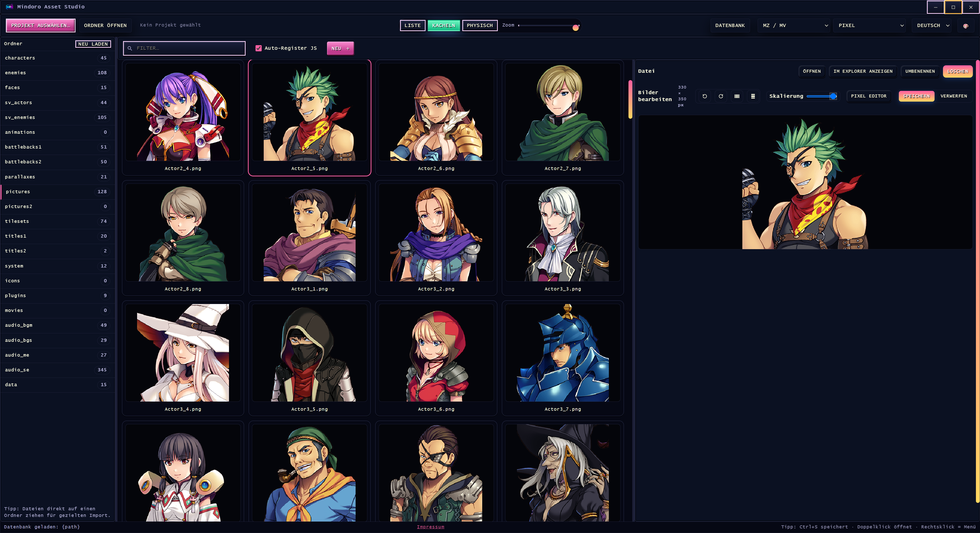Click the Mindoro Asset Studio app icon

9,7
